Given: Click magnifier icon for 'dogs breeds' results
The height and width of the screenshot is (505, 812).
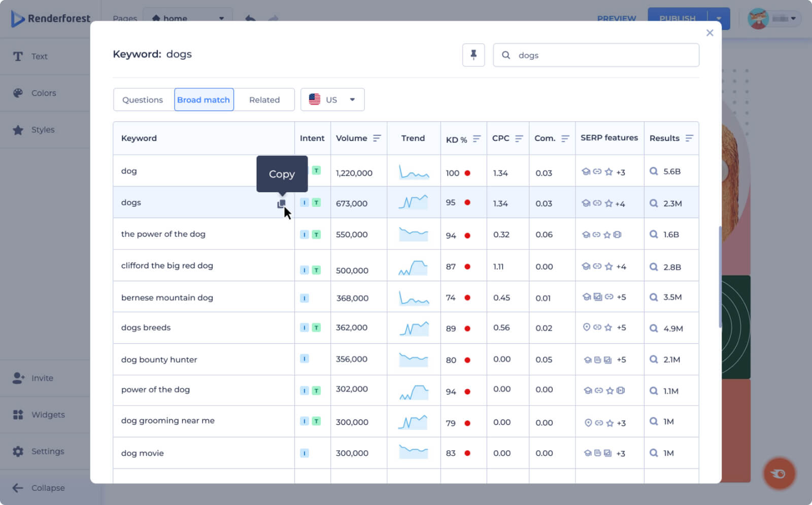Looking at the screenshot, I should tap(654, 328).
